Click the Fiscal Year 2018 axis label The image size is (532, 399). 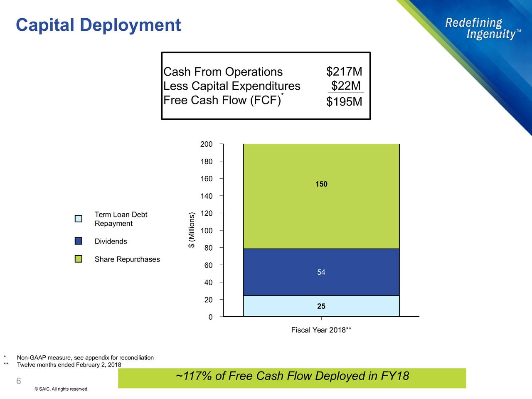pos(321,330)
